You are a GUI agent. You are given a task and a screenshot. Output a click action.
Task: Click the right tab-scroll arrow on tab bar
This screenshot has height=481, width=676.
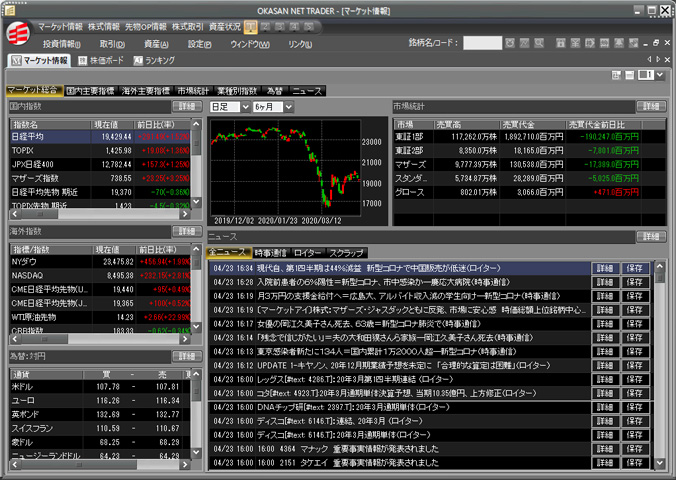click(x=658, y=59)
